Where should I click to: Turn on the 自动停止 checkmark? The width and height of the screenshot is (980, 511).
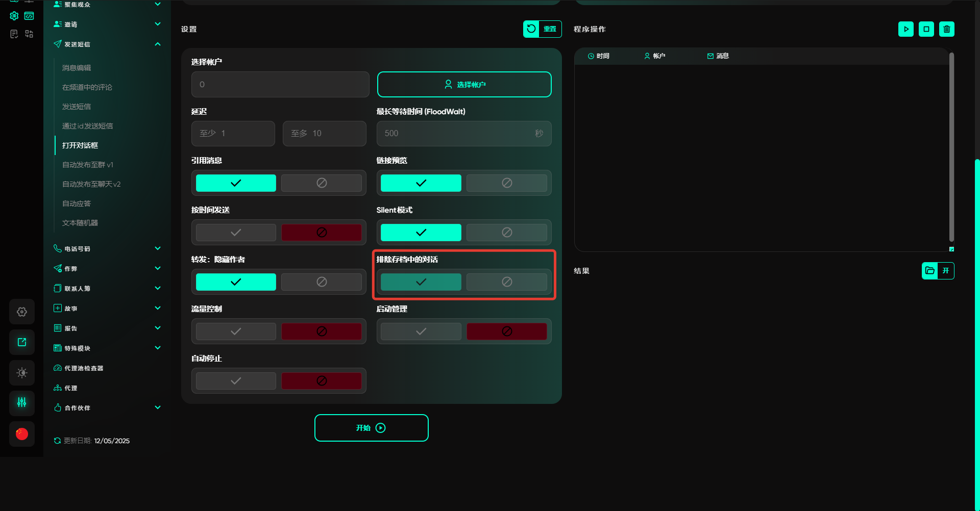pos(236,381)
